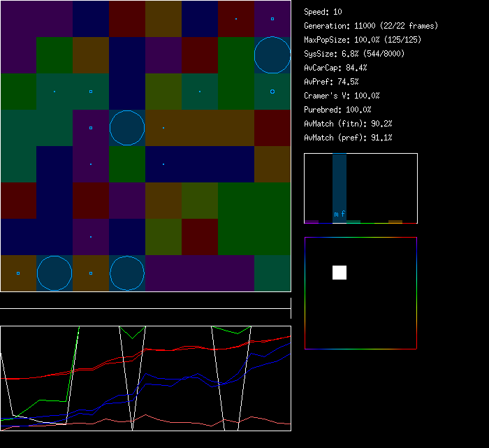Select the large circle in the grid's center
The height and width of the screenshot is (448, 489).
(127, 128)
